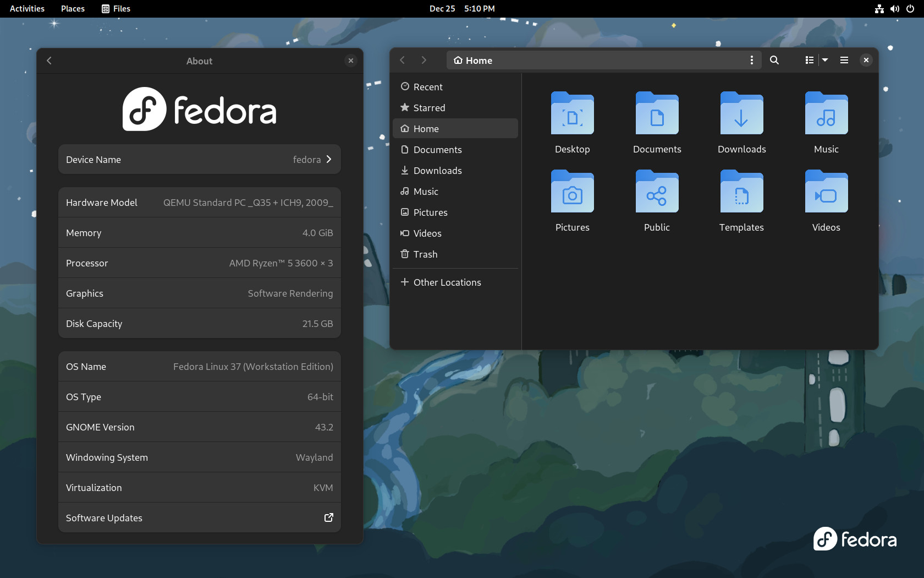Click the power icon in top bar
Screen dimensions: 924x578
(x=910, y=9)
